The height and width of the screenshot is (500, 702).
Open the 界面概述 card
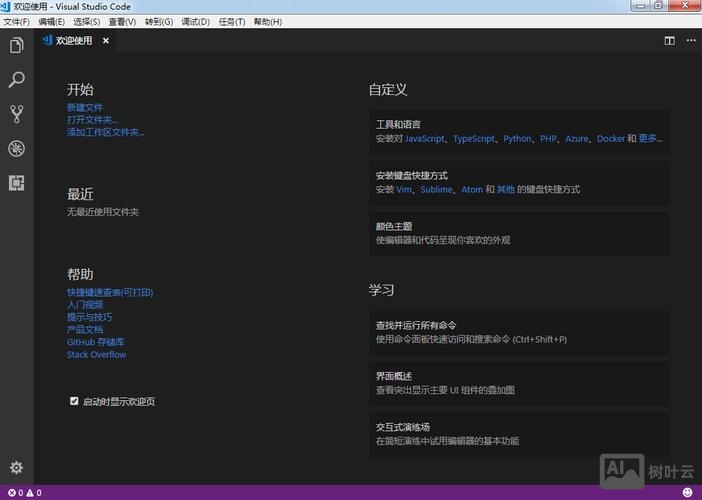tap(519, 384)
